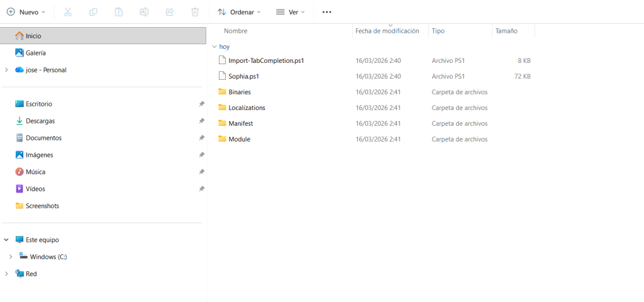
Task: Click the pin icon next to Música
Action: (201, 172)
